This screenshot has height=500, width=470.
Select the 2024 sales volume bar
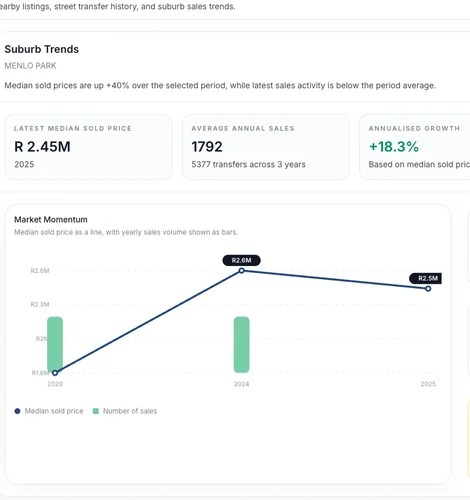[242, 345]
